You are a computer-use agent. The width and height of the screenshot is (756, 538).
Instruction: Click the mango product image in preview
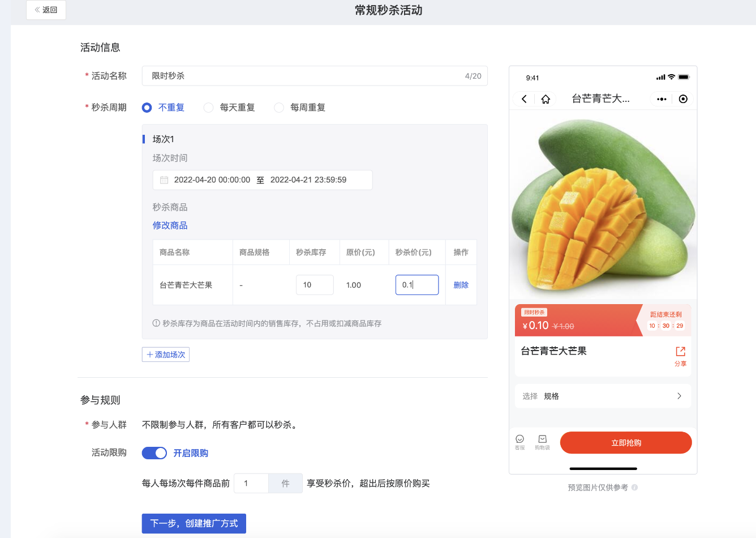603,205
